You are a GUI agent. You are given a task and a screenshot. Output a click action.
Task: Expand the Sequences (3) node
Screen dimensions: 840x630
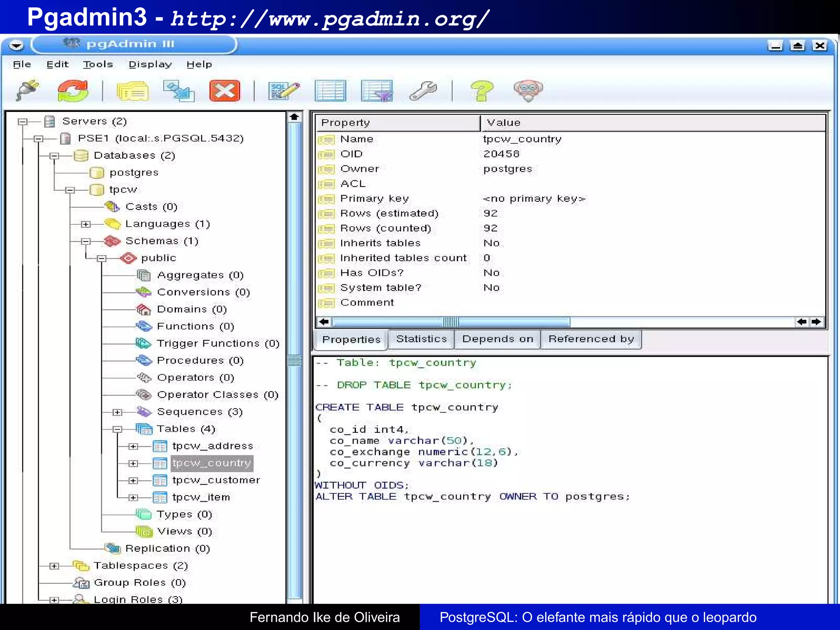pos(117,412)
